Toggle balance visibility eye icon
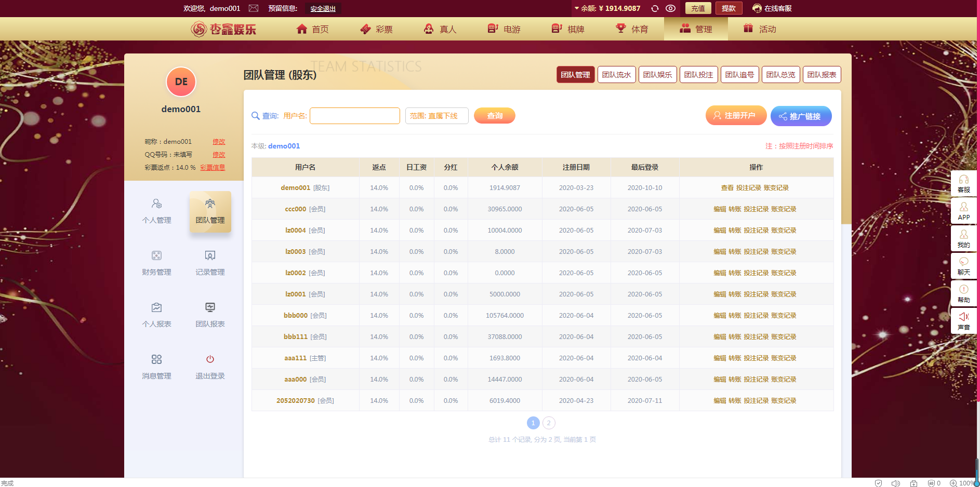The height and width of the screenshot is (487, 980). tap(671, 8)
